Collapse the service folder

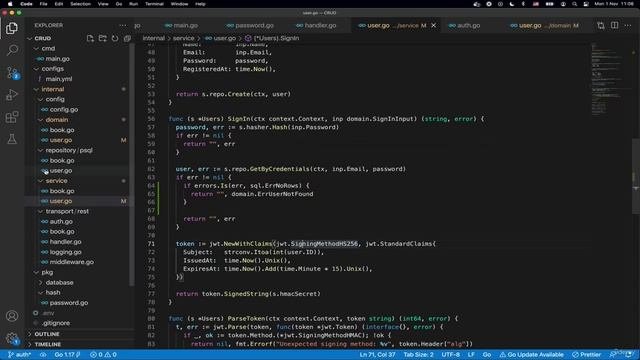tap(40, 181)
